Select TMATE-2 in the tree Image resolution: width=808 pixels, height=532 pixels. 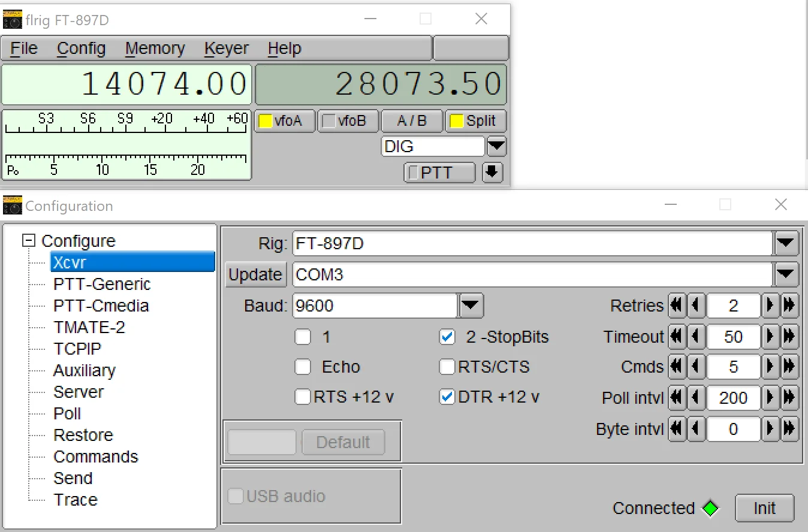coord(89,327)
